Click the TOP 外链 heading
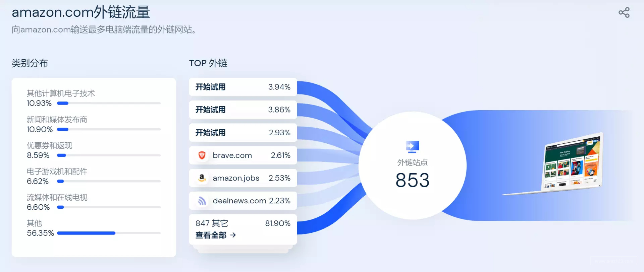The image size is (644, 272). [208, 63]
